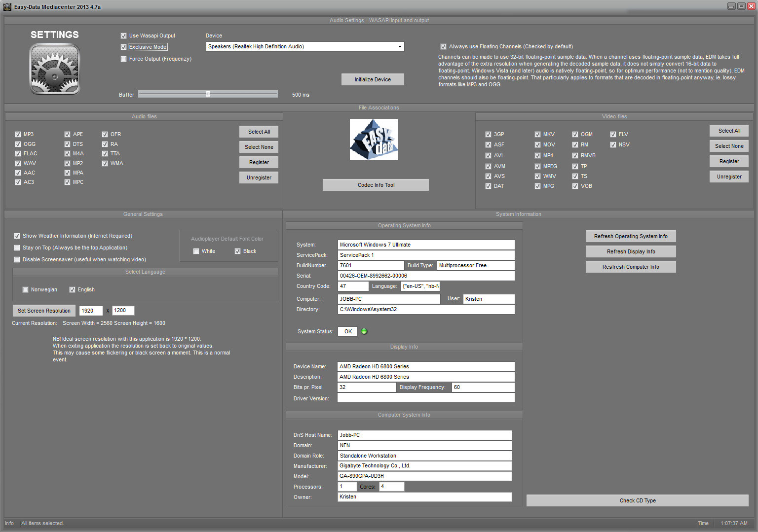Click video files Select None button
Screen dimensions: 758x532
tap(729, 146)
